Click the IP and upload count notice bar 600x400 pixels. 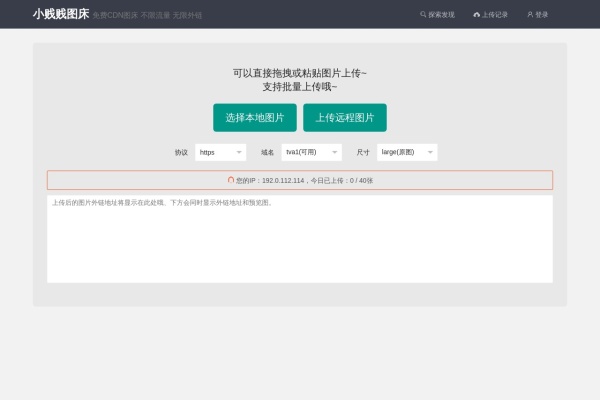point(300,180)
